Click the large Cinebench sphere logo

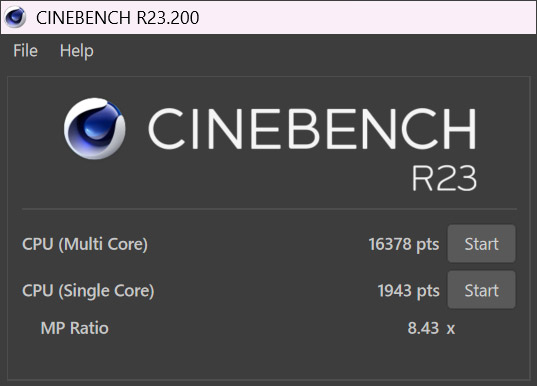95,128
